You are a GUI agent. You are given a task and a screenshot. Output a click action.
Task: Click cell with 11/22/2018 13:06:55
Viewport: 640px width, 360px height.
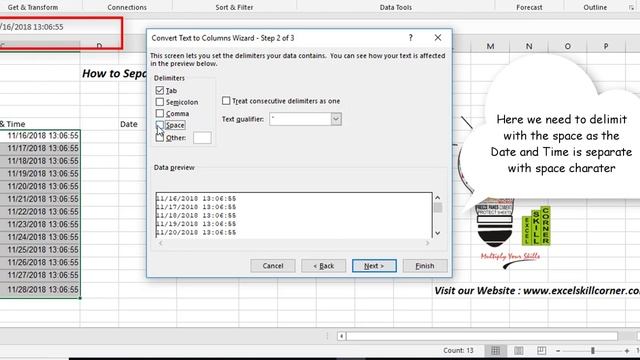click(x=40, y=211)
